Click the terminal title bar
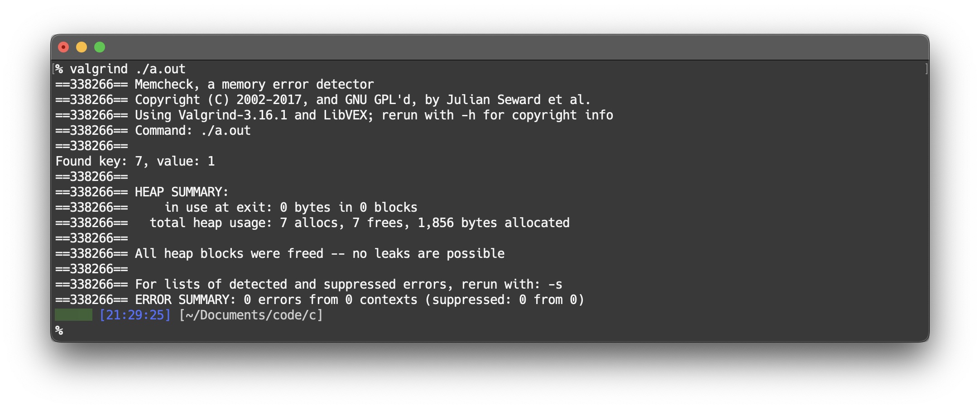 tap(489, 47)
